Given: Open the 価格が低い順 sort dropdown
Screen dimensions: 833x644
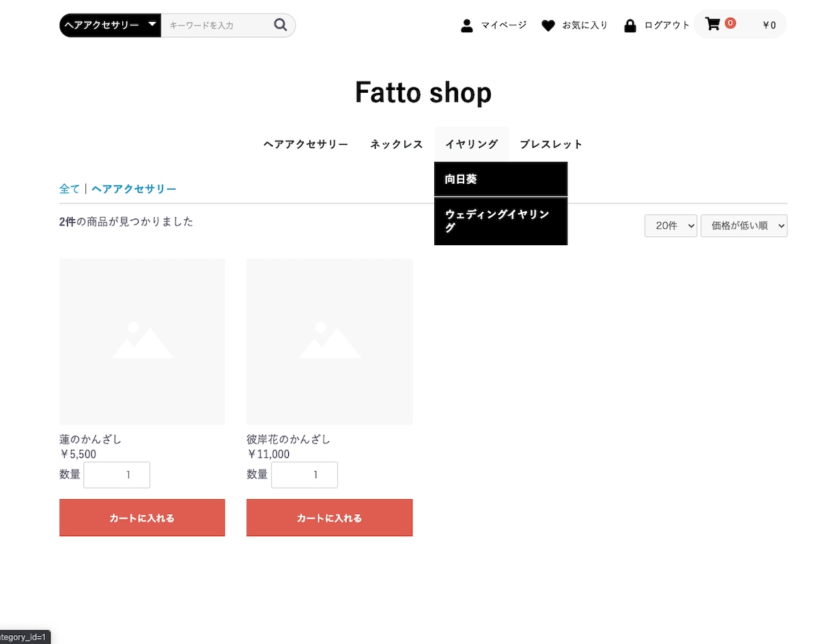Looking at the screenshot, I should click(744, 226).
